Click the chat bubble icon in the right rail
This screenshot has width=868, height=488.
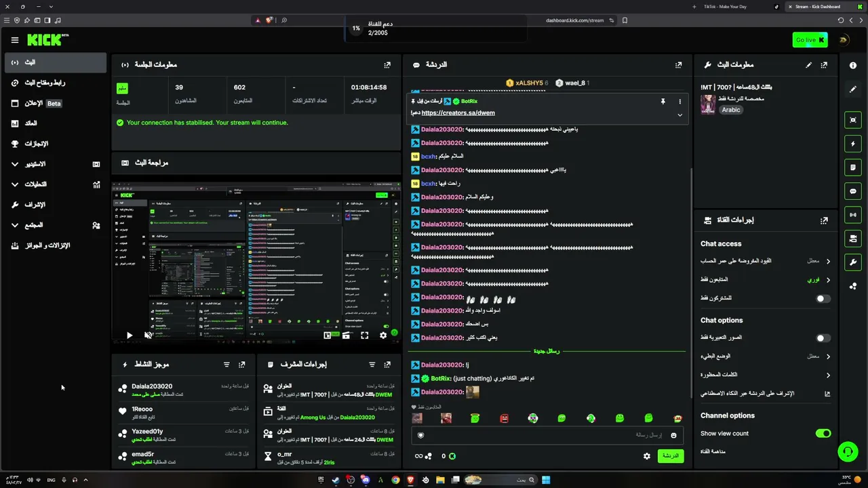tap(853, 191)
